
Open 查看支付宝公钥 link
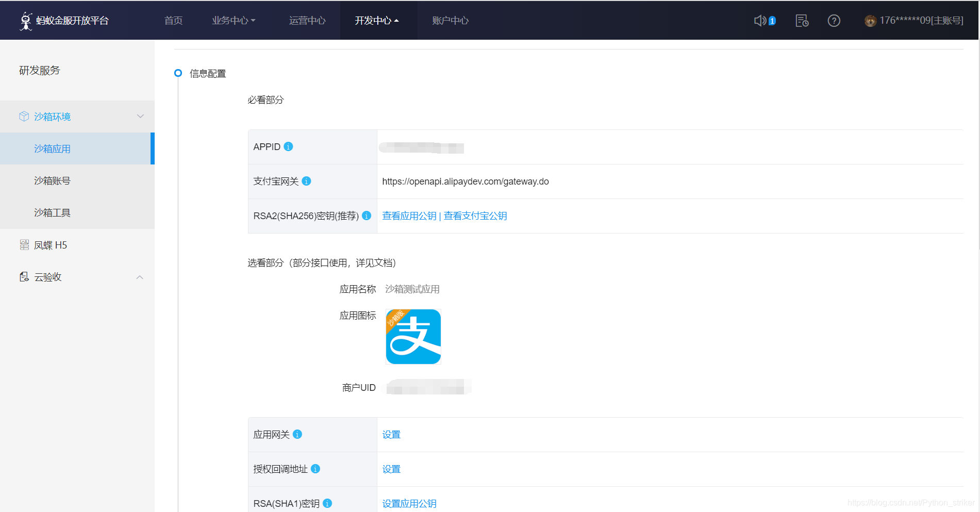pos(475,216)
